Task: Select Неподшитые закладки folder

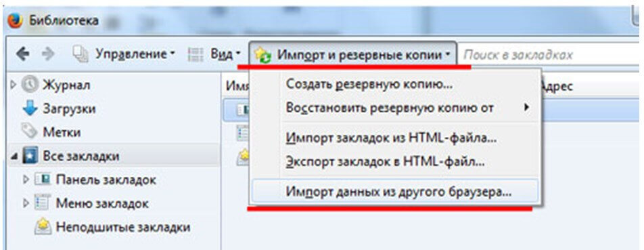Action: 123,228
